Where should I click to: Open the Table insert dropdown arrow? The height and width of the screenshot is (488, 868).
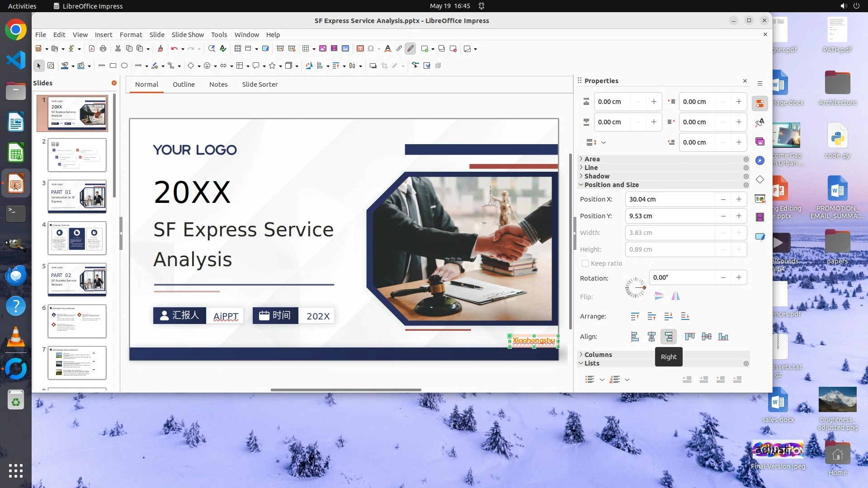click(314, 49)
